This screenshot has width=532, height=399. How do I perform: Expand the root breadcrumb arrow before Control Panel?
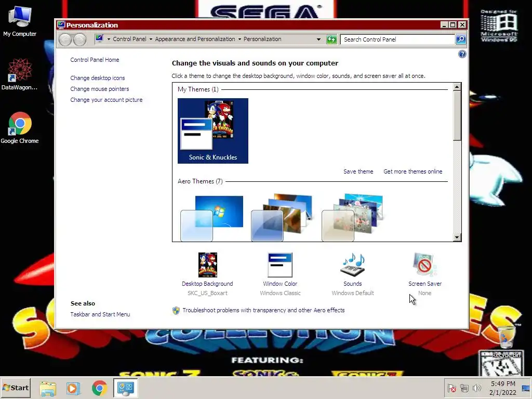point(109,39)
